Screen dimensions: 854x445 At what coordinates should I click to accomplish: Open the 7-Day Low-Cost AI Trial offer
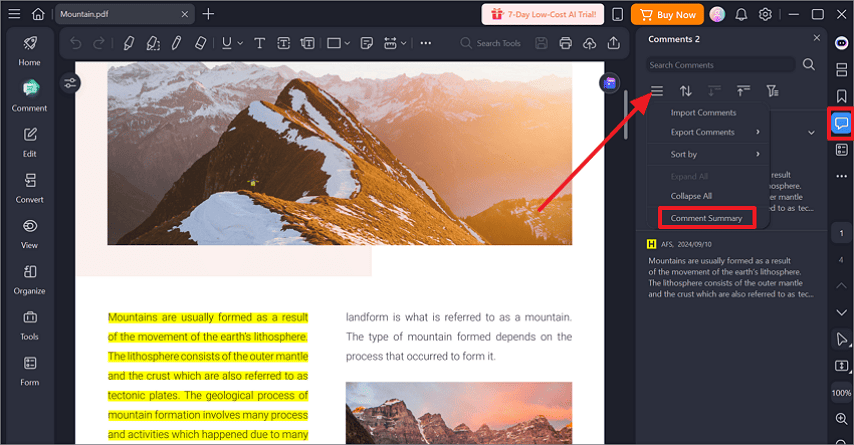tap(543, 15)
